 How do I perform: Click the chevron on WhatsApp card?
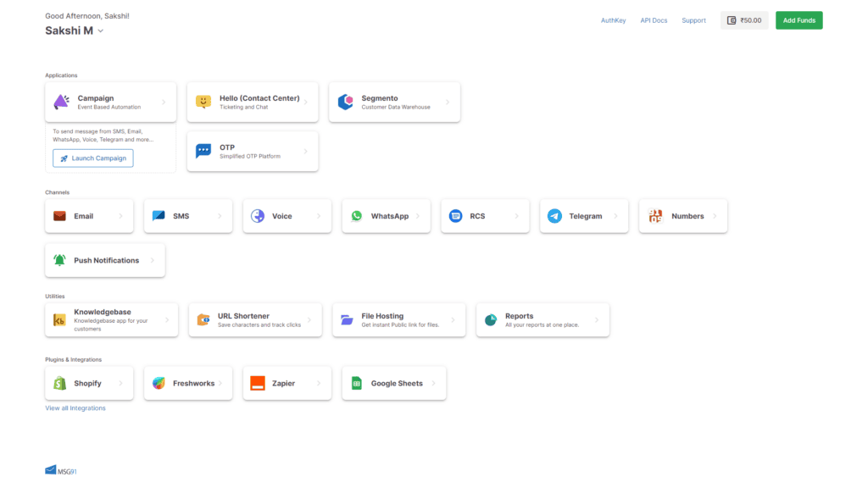tap(418, 216)
